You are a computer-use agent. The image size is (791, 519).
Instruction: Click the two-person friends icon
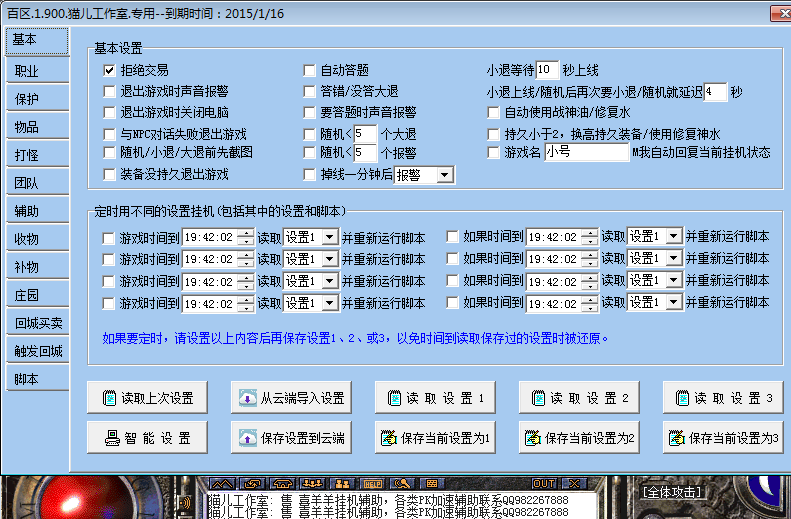[342, 484]
